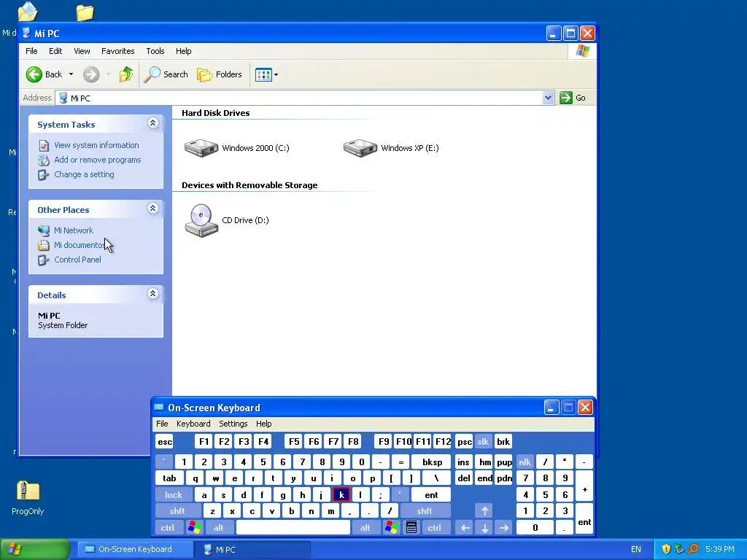The height and width of the screenshot is (560, 747).
Task: Toggle the left ctrl key on keyboard
Action: tap(167, 528)
